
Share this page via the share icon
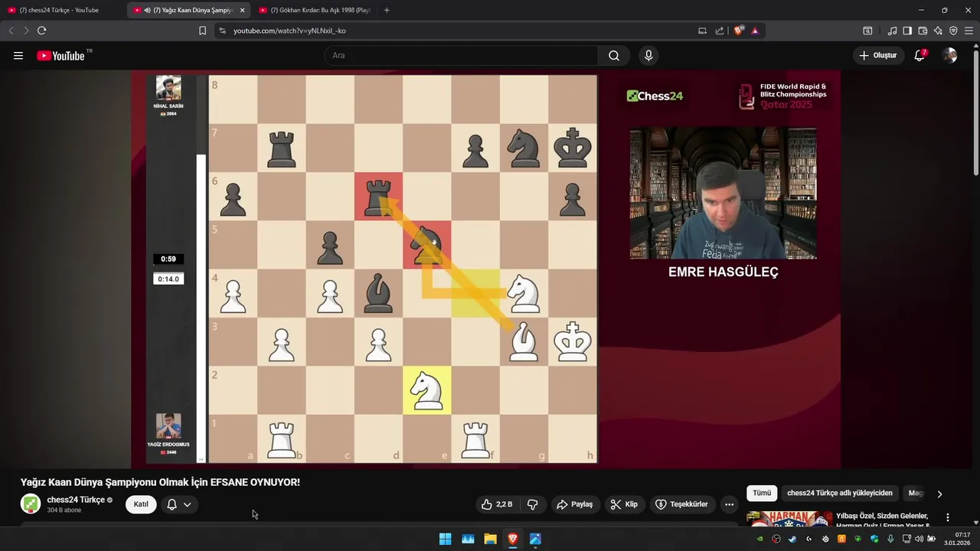(720, 31)
